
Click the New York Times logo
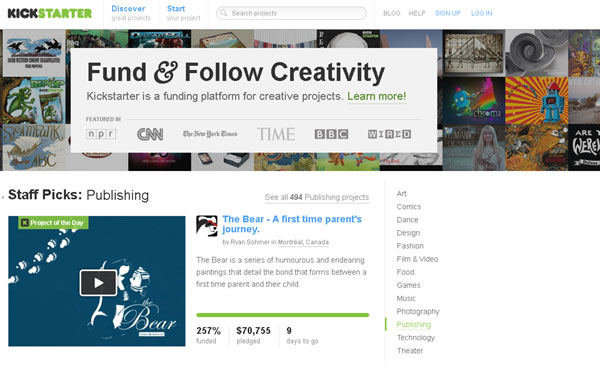(210, 134)
